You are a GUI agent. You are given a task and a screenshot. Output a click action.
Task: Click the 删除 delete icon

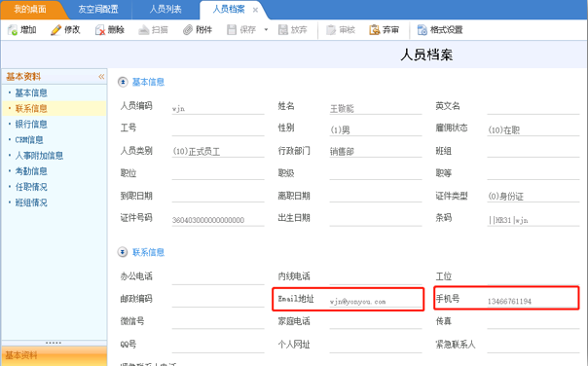point(100,30)
